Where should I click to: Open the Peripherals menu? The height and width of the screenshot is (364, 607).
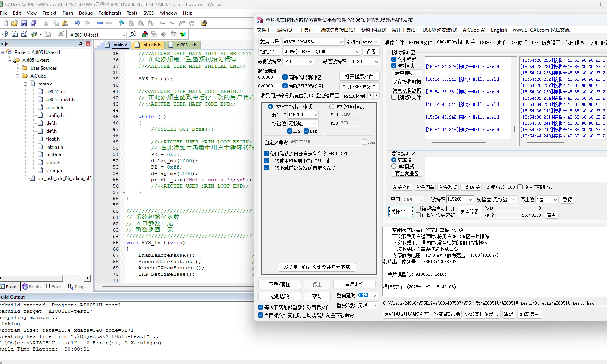pos(109,13)
